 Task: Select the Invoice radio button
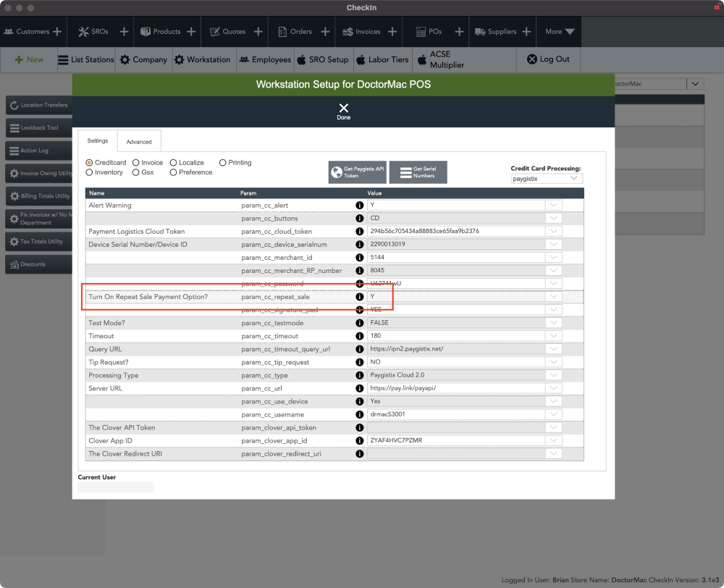[x=136, y=163]
